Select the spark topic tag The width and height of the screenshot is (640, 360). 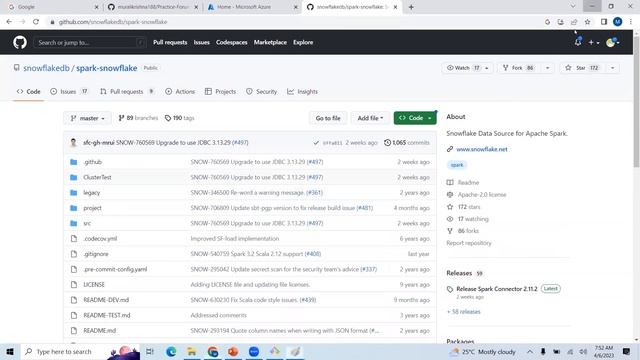457,165
